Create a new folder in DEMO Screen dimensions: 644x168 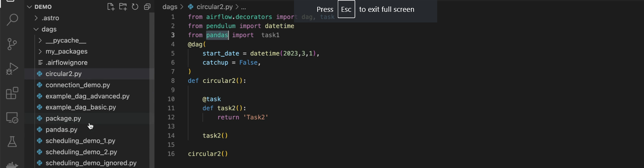pyautogui.click(x=123, y=6)
